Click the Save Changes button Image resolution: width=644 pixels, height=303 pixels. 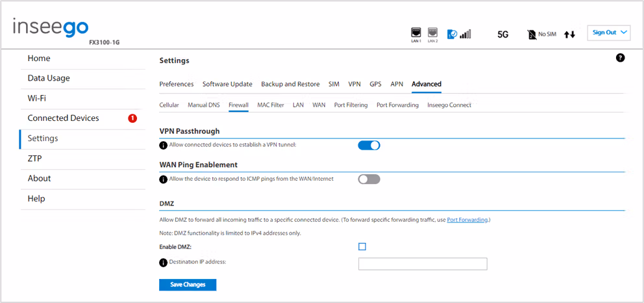coord(188,285)
